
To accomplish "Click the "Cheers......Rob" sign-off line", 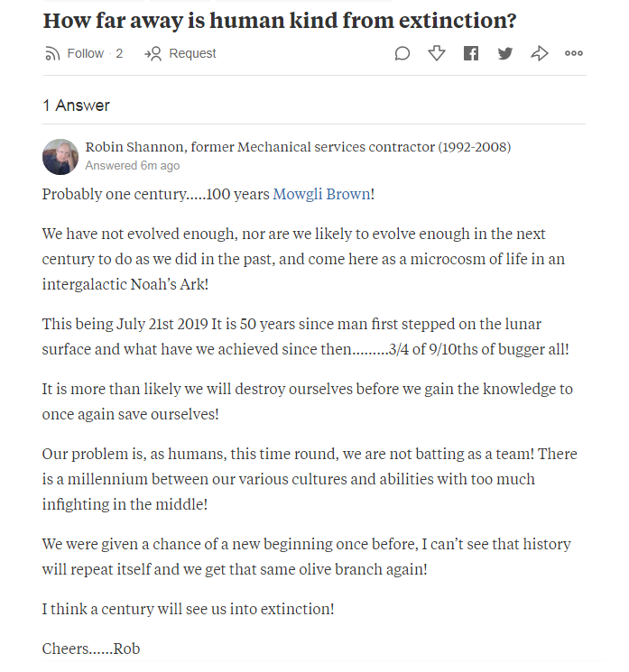I will pyautogui.click(x=91, y=649).
